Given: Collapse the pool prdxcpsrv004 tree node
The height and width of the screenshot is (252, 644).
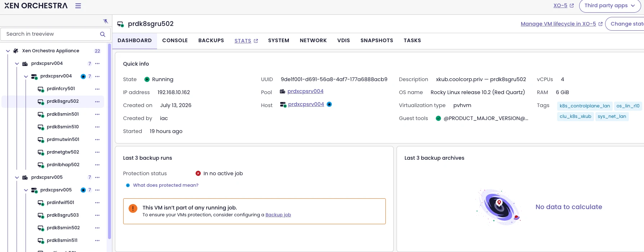Looking at the screenshot, I should (17, 64).
